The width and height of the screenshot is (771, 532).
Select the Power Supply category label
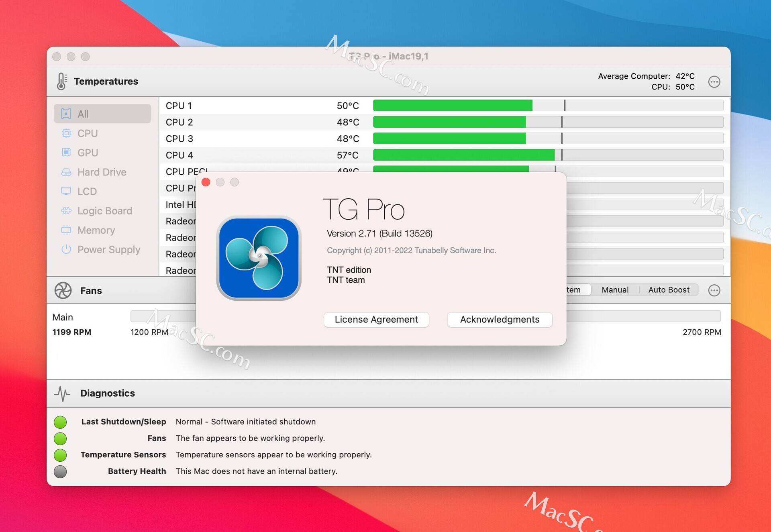109,249
